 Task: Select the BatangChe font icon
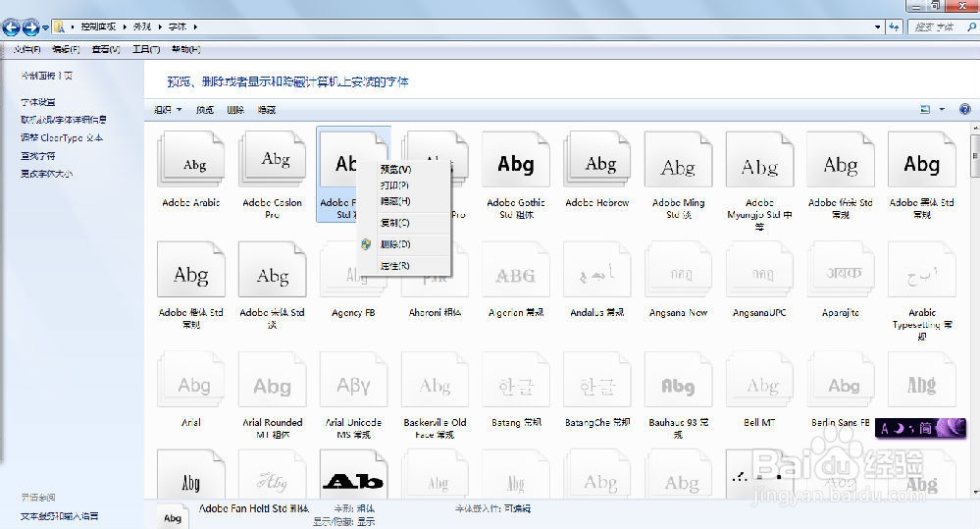click(597, 380)
